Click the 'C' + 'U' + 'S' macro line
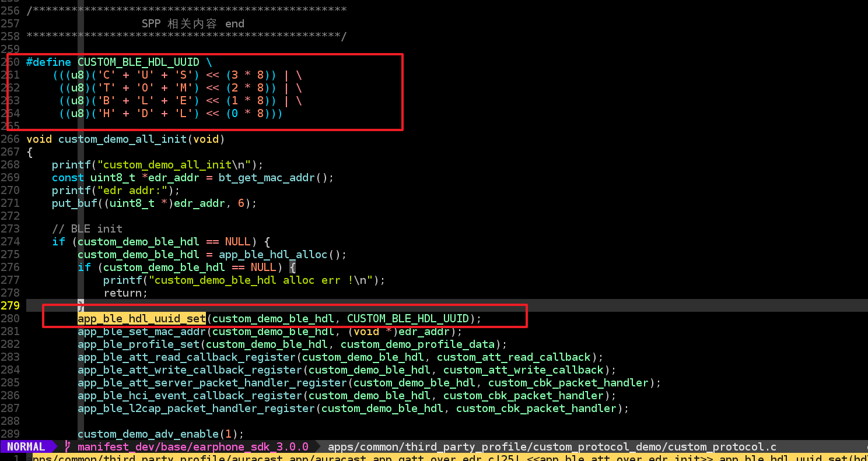868x461 pixels. point(177,75)
